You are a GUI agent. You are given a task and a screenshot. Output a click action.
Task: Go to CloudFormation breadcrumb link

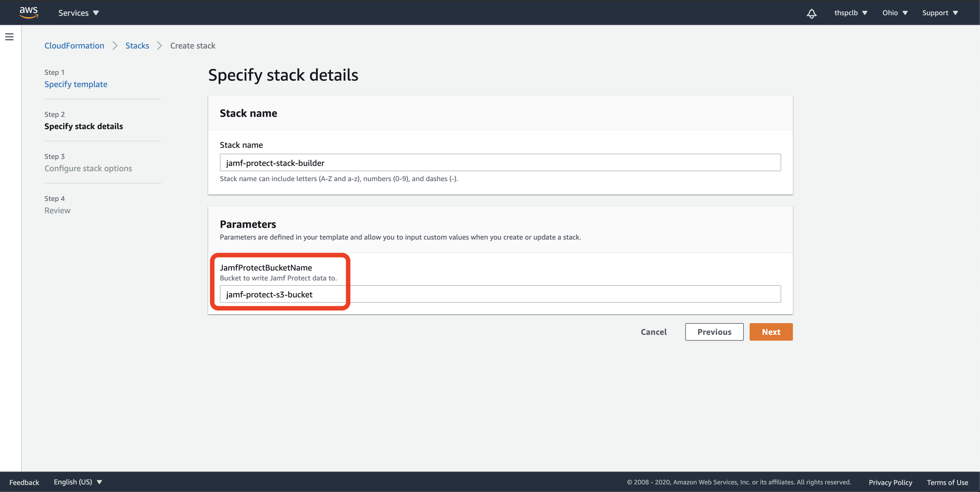74,46
